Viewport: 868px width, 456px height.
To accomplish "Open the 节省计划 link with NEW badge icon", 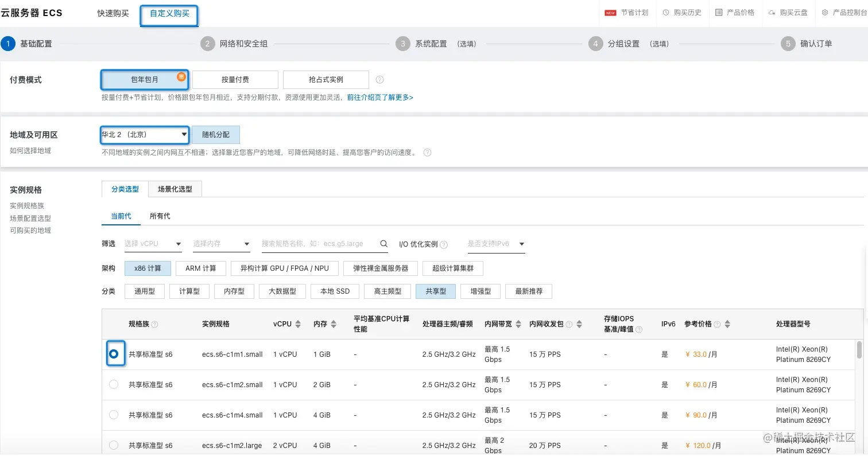I will pos(626,13).
